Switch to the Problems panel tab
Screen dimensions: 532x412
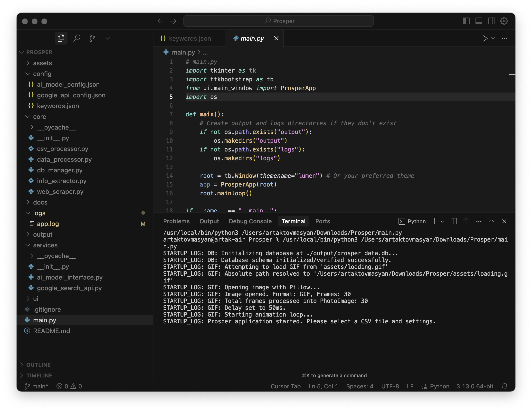pyautogui.click(x=176, y=221)
